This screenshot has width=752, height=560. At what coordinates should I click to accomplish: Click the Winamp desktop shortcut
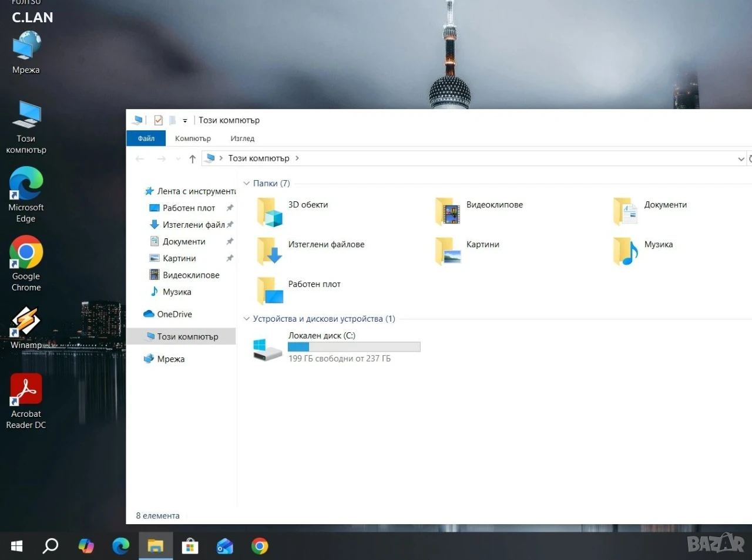click(x=26, y=328)
